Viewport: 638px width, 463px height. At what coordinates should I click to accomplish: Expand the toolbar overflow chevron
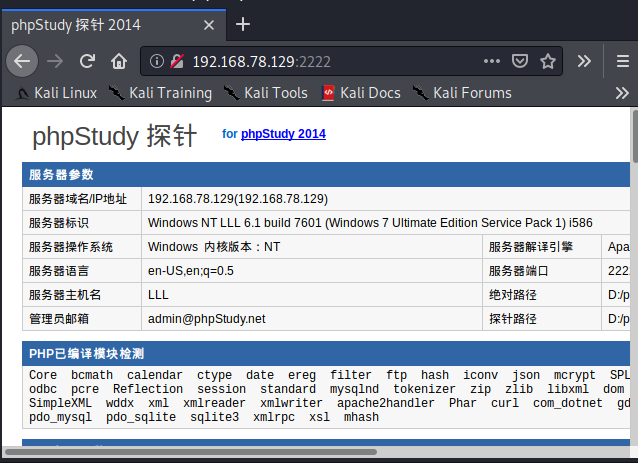(x=584, y=61)
